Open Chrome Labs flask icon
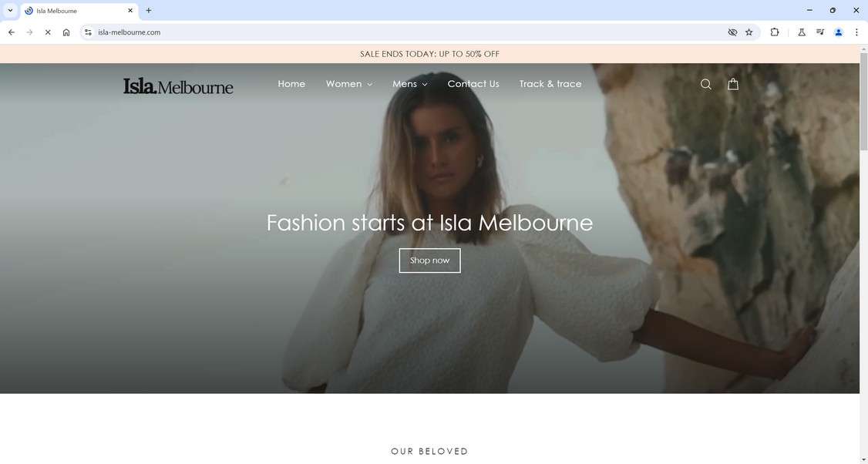This screenshot has width=868, height=464. 802,32
